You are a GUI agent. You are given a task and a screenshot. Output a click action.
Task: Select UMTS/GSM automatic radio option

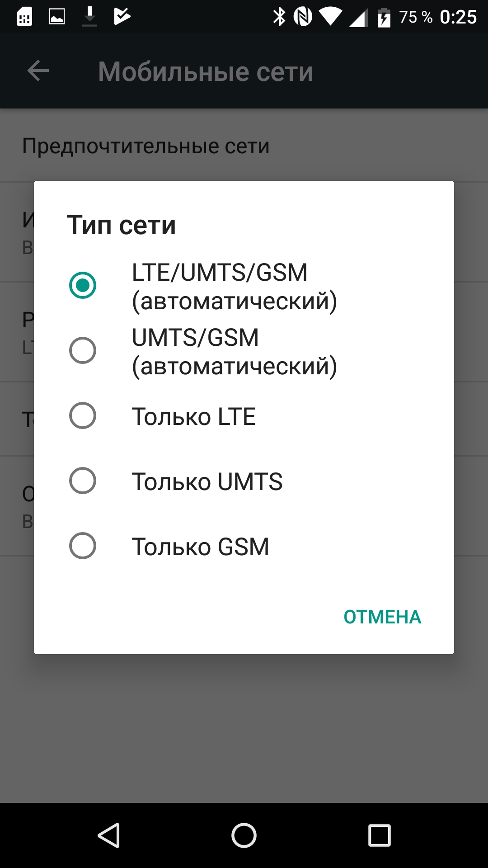(x=83, y=350)
